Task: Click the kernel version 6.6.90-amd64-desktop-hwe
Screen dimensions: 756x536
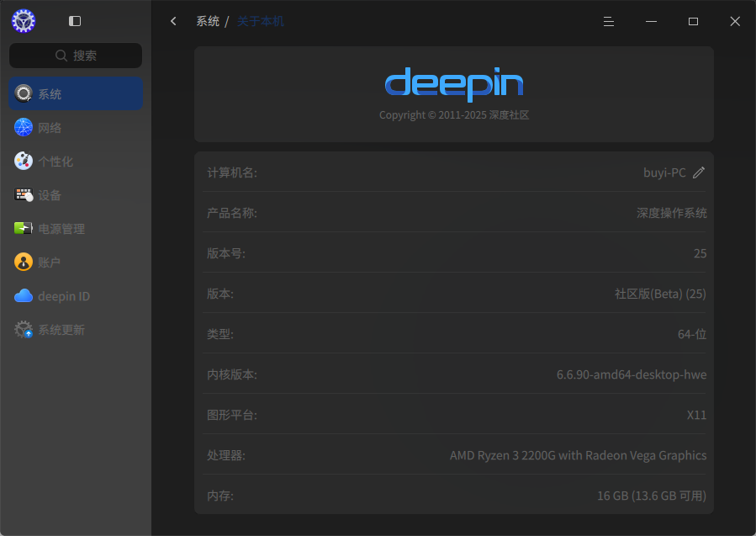Action: tap(632, 374)
